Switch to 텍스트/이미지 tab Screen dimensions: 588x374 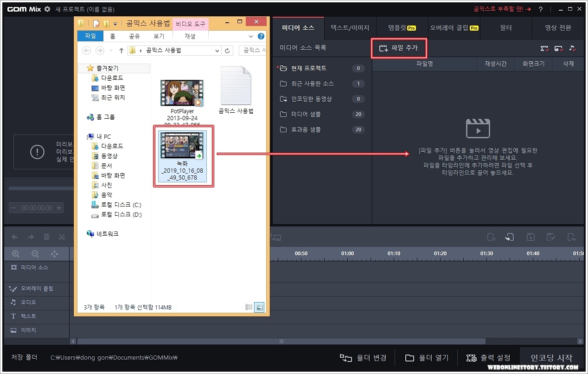[350, 28]
